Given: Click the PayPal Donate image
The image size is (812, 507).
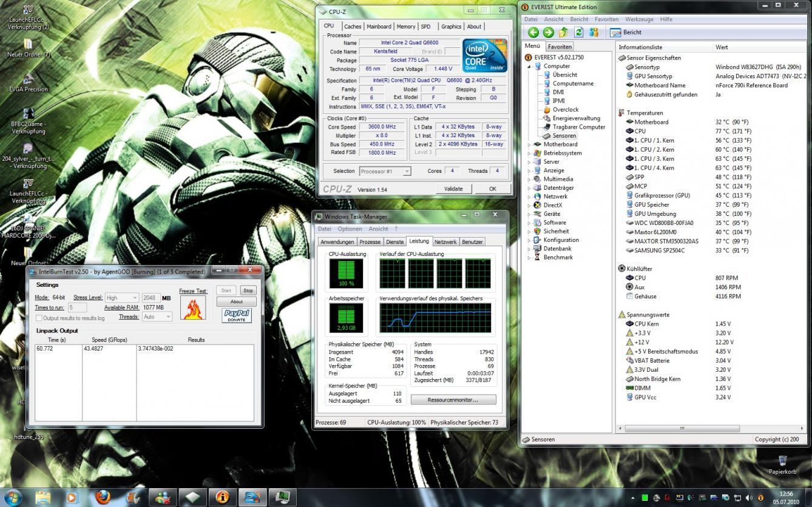Looking at the screenshot, I should click(x=237, y=315).
